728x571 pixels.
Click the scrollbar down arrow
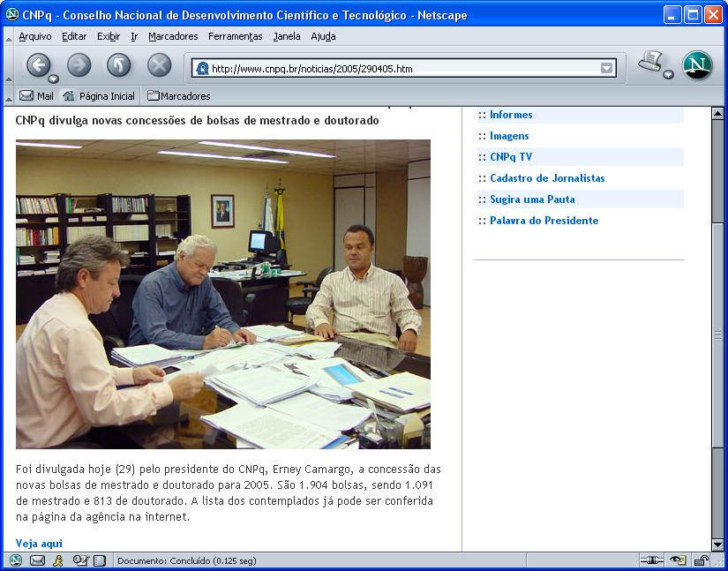point(717,545)
